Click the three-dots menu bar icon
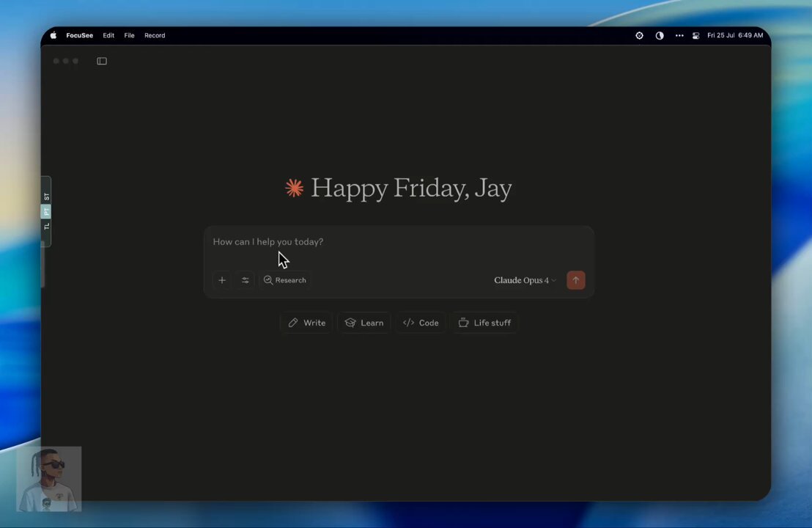The image size is (812, 528). 679,35
